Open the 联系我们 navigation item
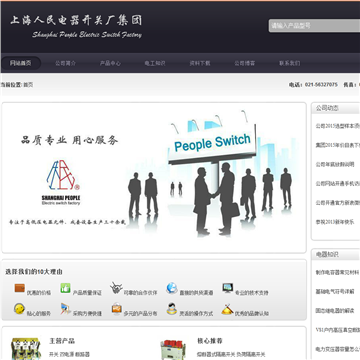Viewport: 360px width, 360px height. click(x=289, y=63)
